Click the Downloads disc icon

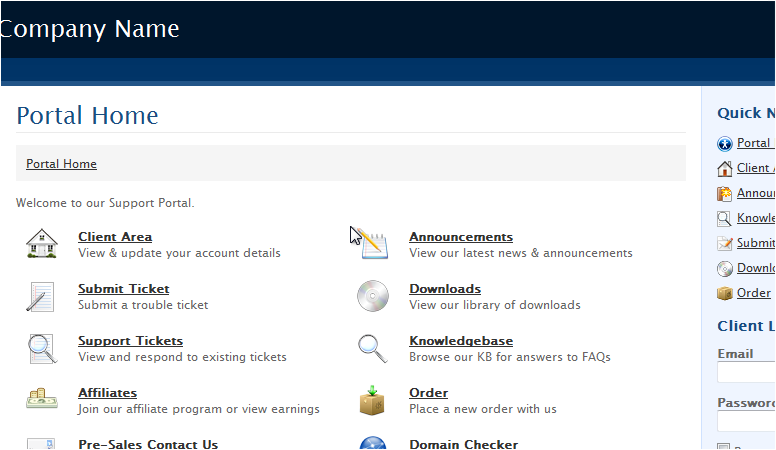click(x=373, y=296)
